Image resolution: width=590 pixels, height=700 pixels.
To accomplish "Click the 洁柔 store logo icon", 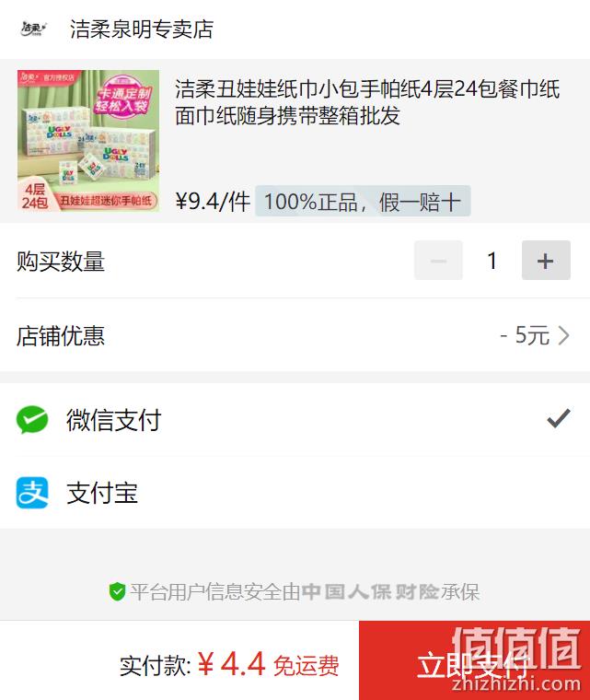I will [x=33, y=29].
